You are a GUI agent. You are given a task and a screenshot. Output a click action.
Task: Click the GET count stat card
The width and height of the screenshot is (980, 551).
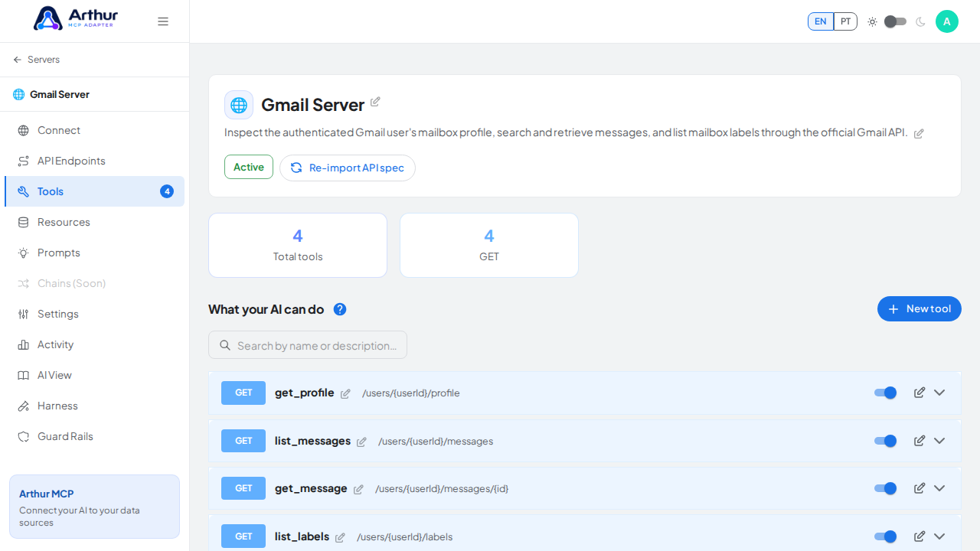(x=489, y=245)
